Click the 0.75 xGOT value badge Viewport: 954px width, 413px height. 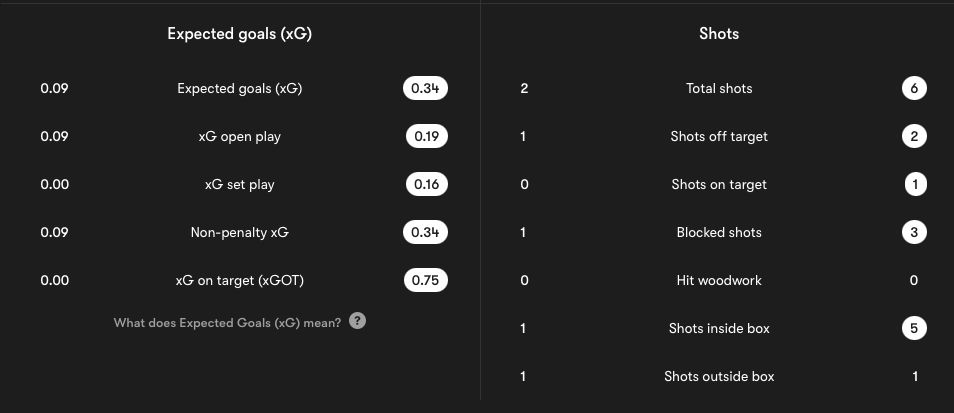[425, 280]
